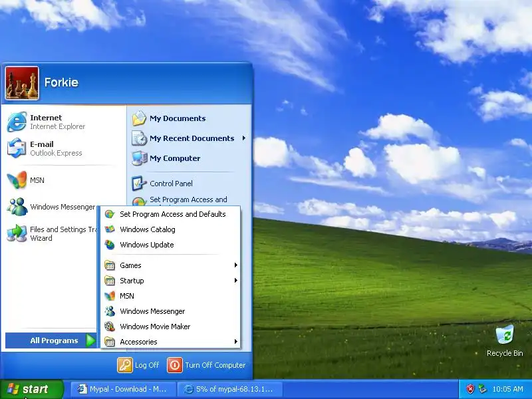
Task: Expand My Recent Documents submenu arrow
Action: (x=244, y=138)
